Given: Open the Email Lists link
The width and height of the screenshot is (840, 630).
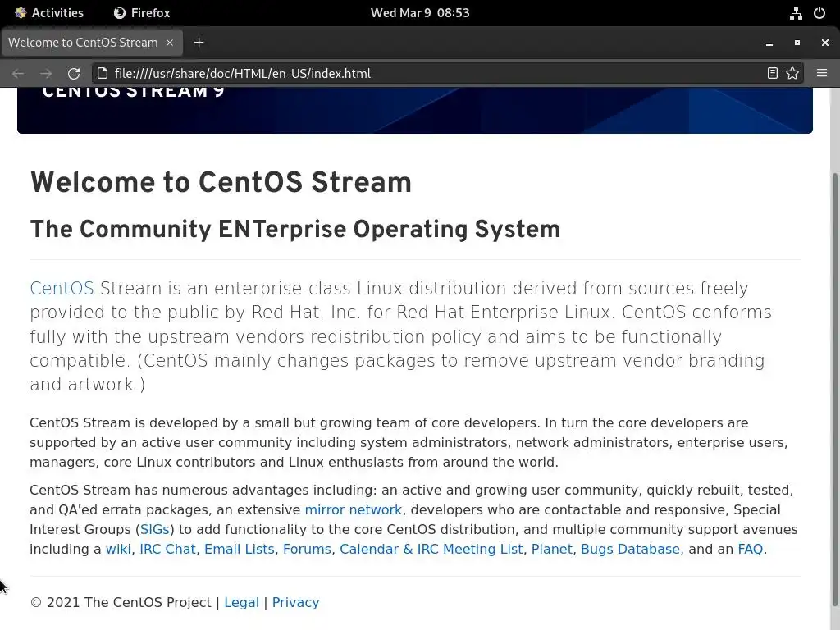Looking at the screenshot, I should click(x=240, y=549).
